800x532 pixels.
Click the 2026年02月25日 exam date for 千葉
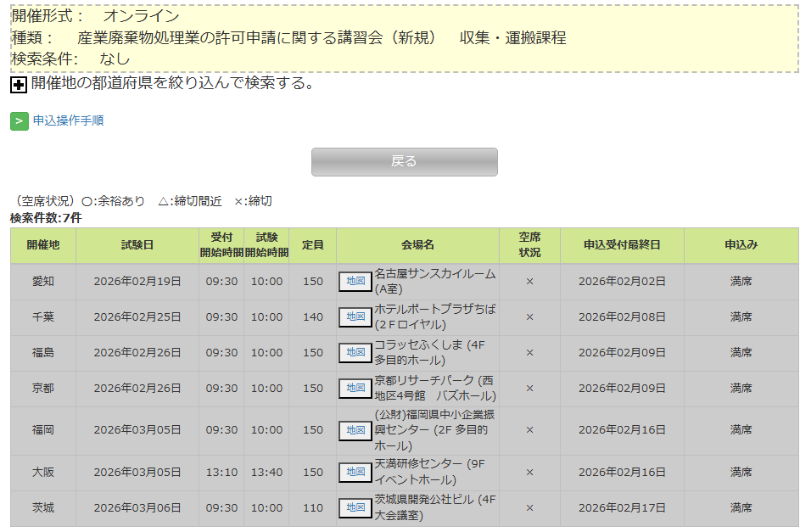pyautogui.click(x=137, y=317)
